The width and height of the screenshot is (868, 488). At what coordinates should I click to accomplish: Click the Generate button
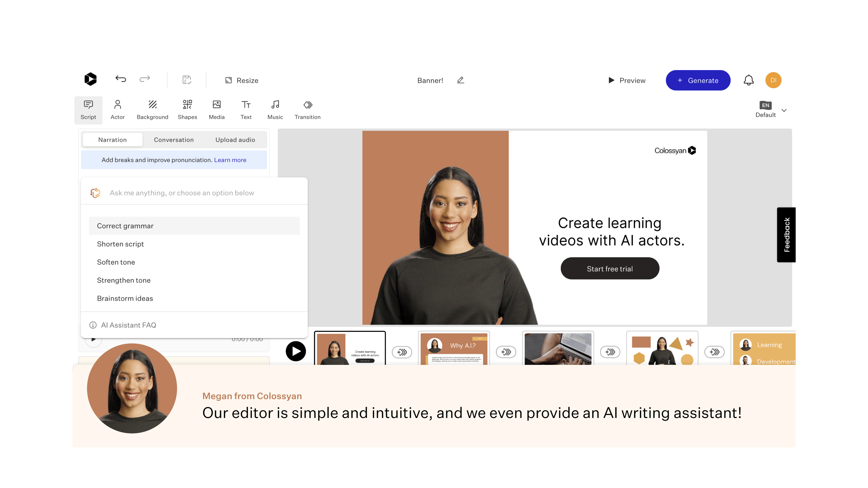click(698, 80)
